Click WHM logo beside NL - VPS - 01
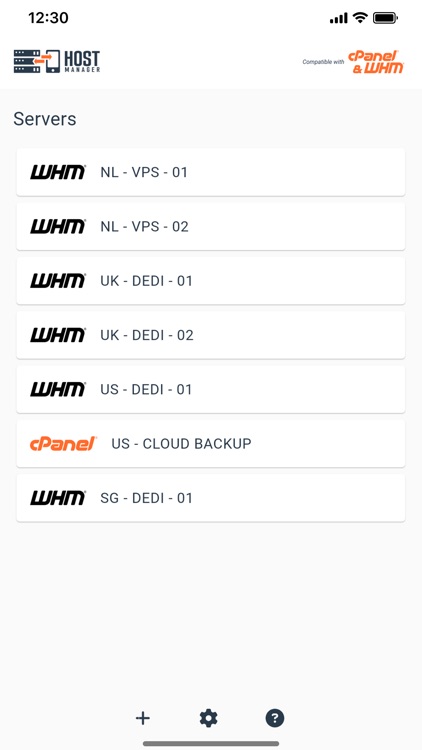The width and height of the screenshot is (422, 750). 58,172
